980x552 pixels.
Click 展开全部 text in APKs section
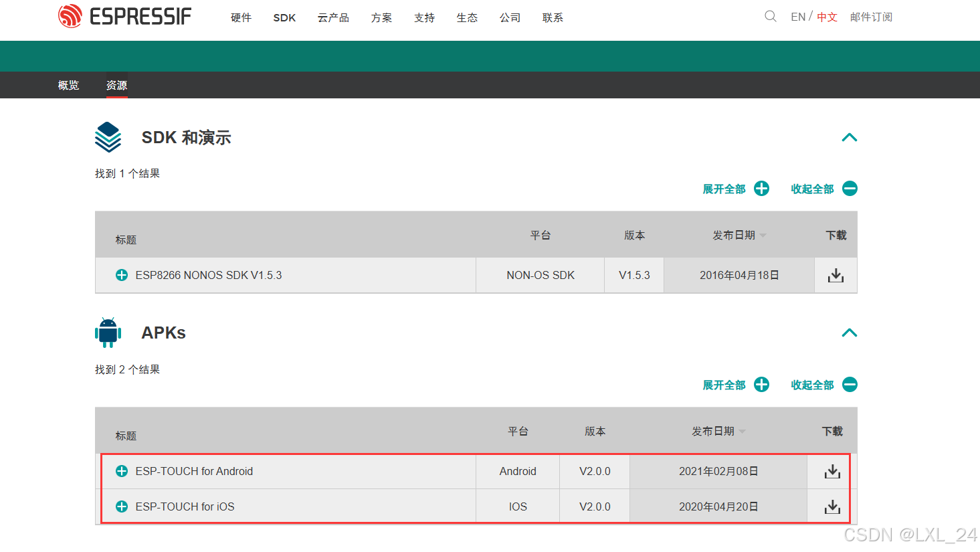tap(724, 385)
